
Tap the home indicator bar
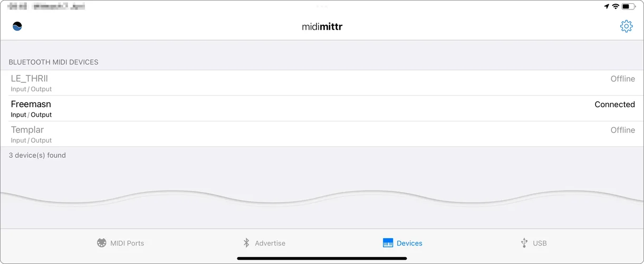[x=322, y=258]
